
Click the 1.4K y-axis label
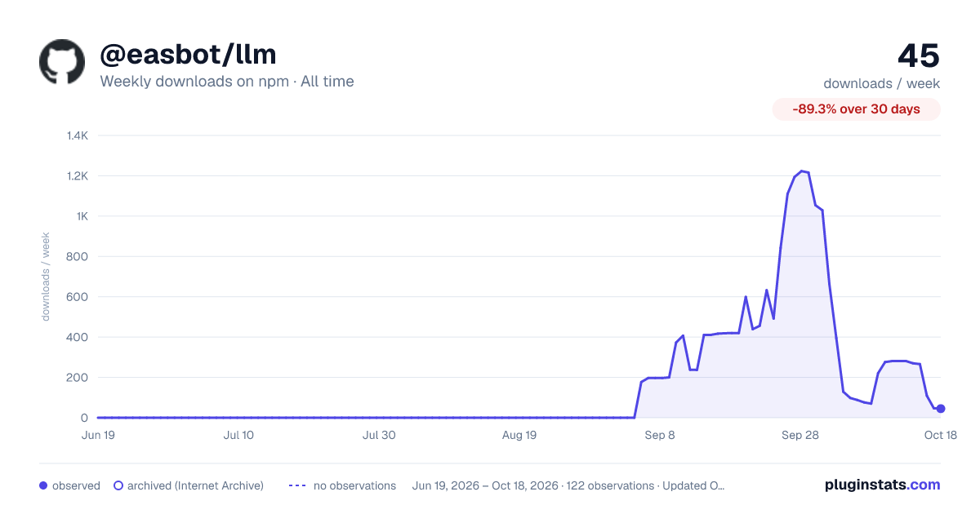coord(77,135)
